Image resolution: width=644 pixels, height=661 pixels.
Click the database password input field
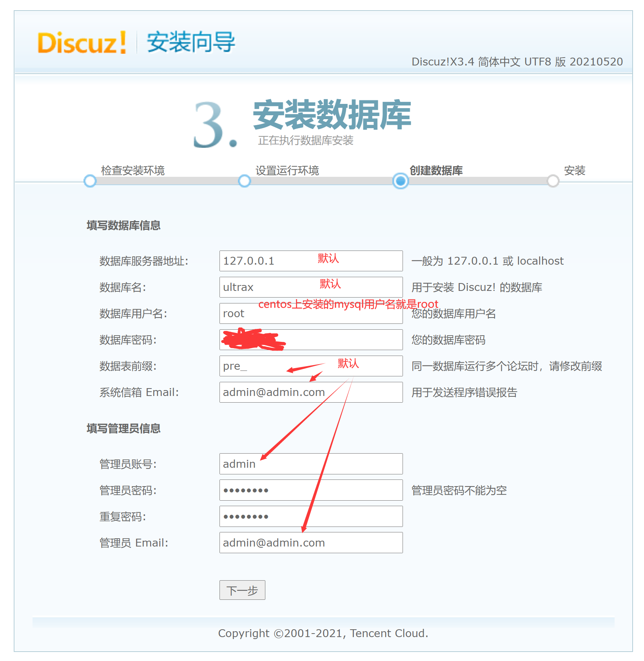click(311, 340)
